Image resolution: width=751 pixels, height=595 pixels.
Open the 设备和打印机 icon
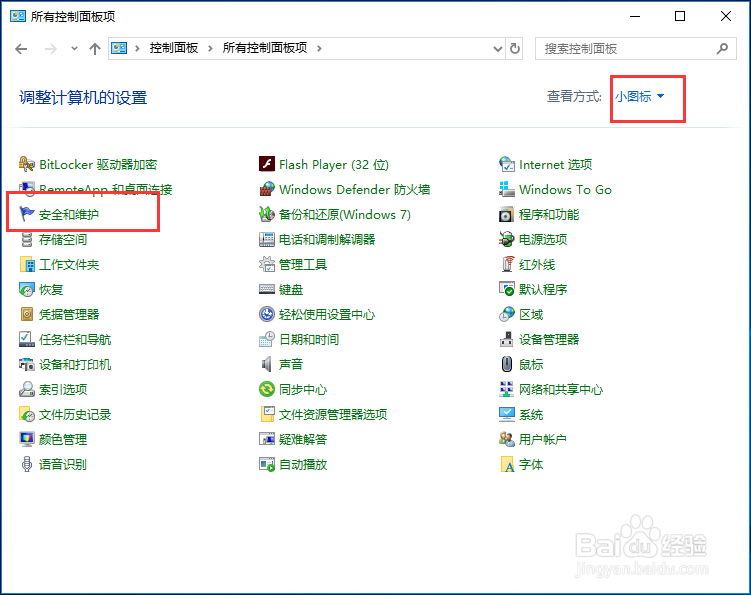[x=26, y=365]
